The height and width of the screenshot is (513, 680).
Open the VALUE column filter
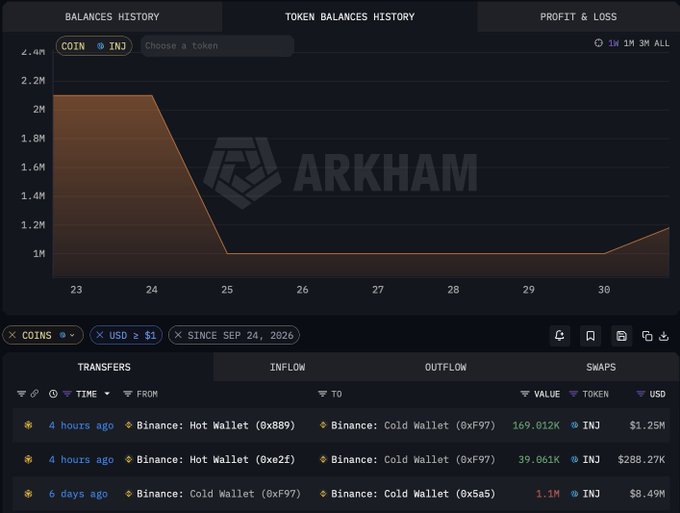coord(525,394)
